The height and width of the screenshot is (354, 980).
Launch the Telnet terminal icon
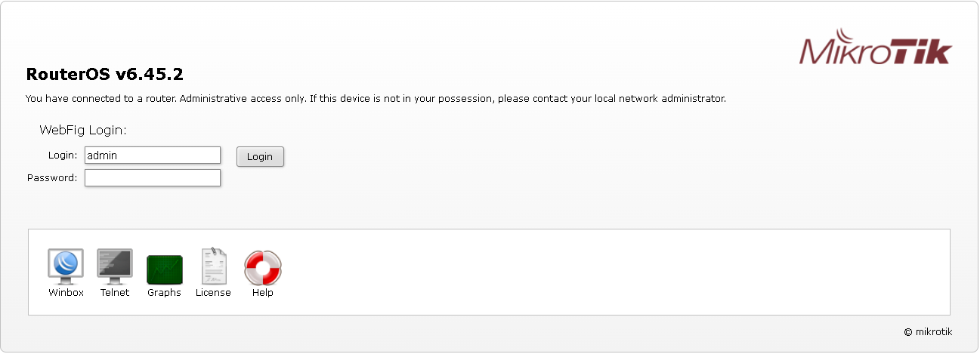pyautogui.click(x=115, y=266)
